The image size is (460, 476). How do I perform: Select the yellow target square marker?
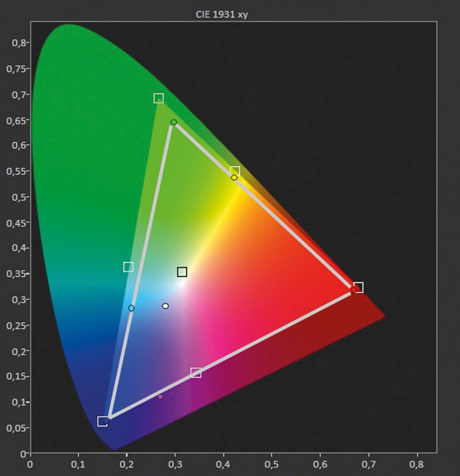[235, 171]
